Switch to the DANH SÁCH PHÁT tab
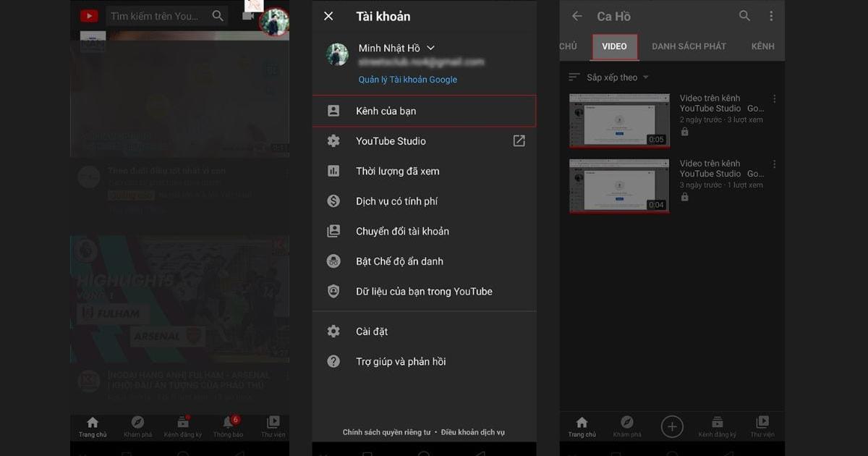Screen dimensions: 868x456 coord(689,46)
